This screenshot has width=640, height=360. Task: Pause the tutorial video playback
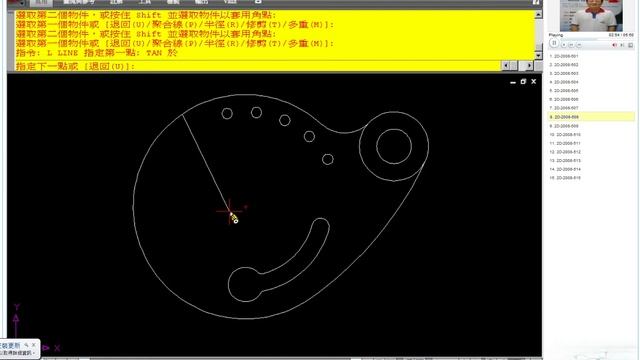point(554,43)
